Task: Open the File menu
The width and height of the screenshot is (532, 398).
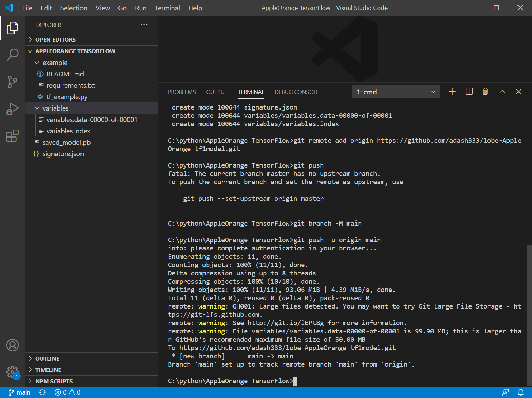Action: tap(27, 8)
